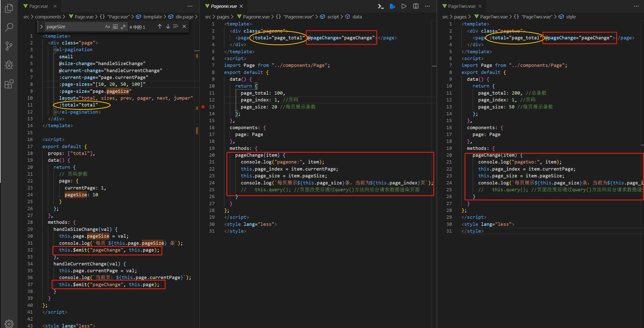
Task: Click 'template' breadcrumb in Page.vue editor
Action: [153, 17]
